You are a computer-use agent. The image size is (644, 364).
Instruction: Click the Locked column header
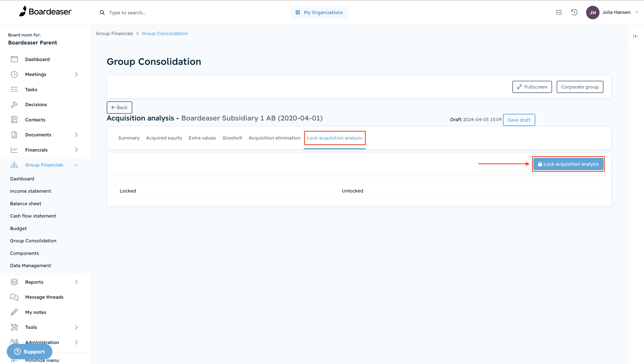tap(128, 191)
